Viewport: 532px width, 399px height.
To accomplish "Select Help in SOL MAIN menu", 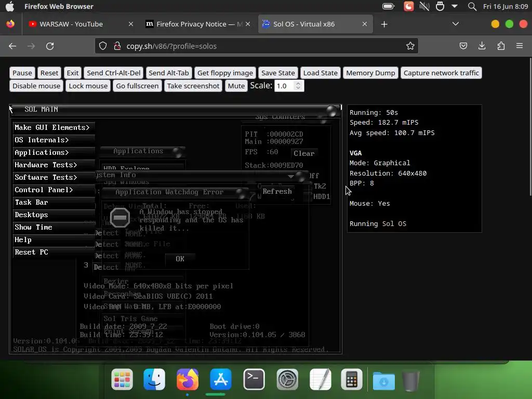I will click(54, 240).
